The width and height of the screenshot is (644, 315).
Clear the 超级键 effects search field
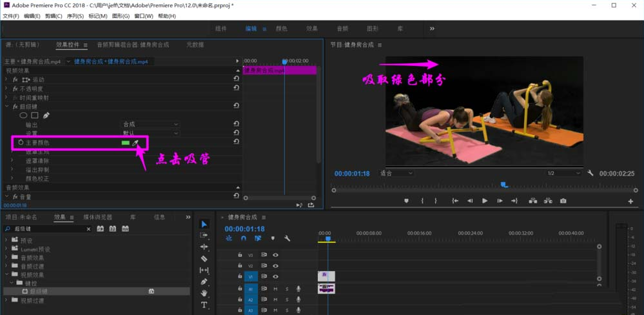click(89, 229)
